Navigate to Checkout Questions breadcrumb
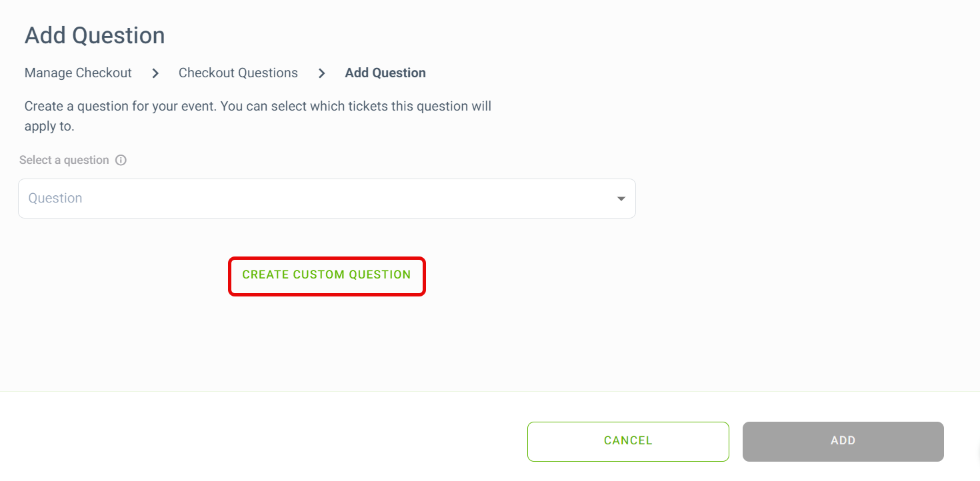 (x=238, y=73)
